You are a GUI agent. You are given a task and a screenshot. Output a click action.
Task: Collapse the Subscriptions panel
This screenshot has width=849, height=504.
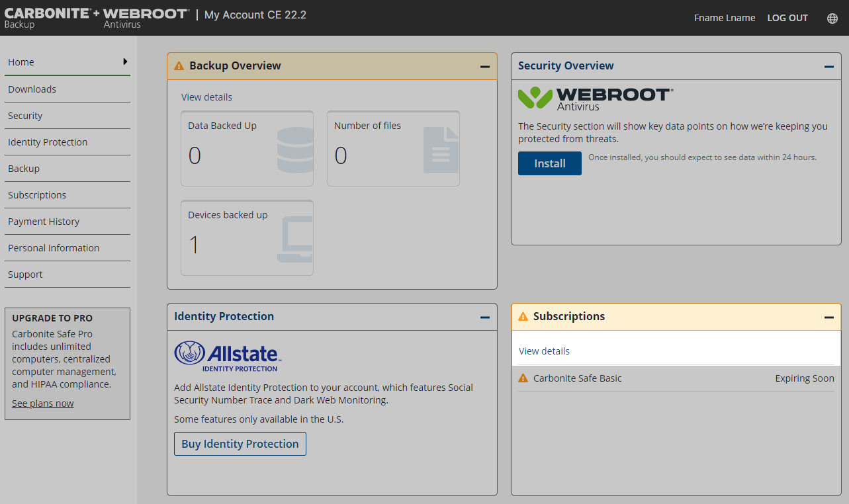point(828,317)
